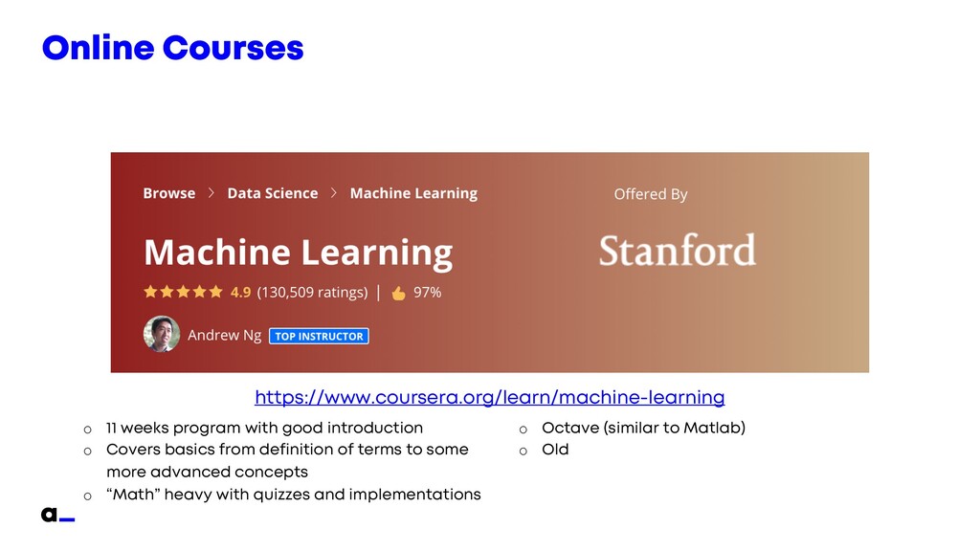The height and width of the screenshot is (551, 980).
Task: Click the 11 weeks program bullet
Action: [x=264, y=428]
